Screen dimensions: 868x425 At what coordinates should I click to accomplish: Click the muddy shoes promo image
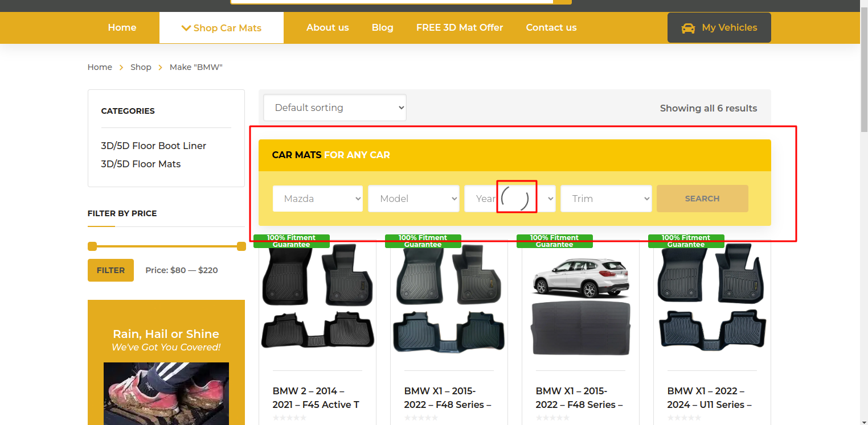[x=166, y=394]
